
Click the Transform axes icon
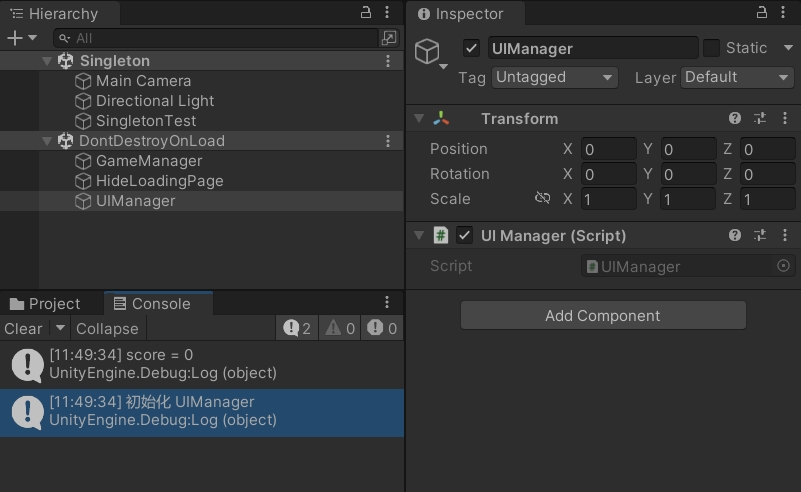click(x=441, y=119)
